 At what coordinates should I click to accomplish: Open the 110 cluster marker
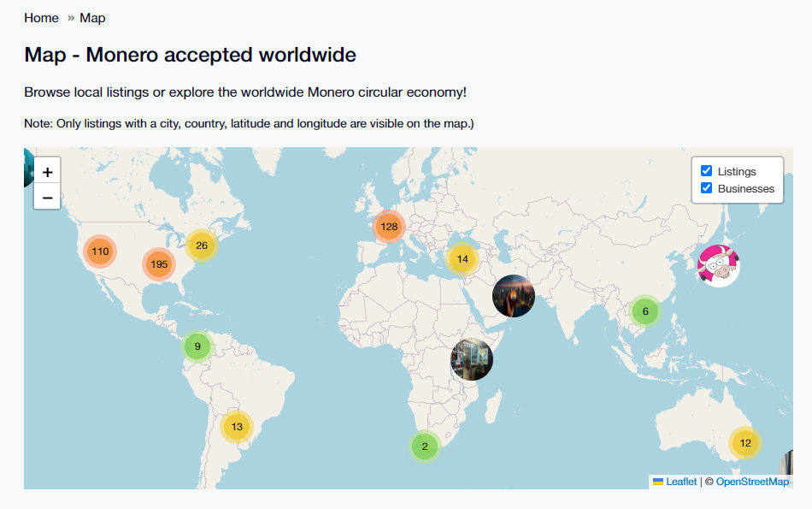tap(100, 252)
